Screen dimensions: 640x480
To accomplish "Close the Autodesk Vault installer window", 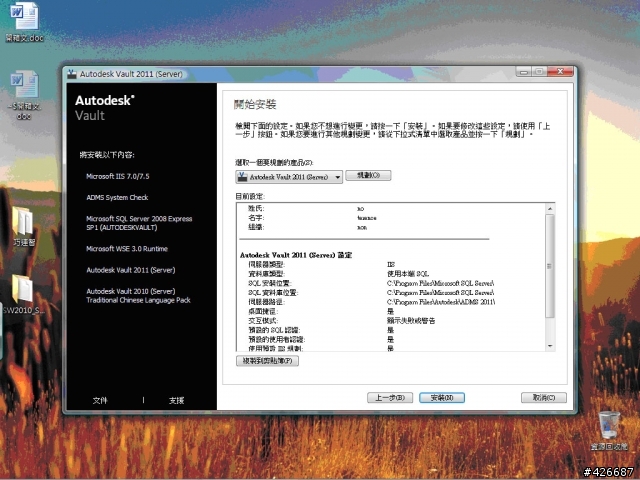I will pyautogui.click(x=560, y=72).
